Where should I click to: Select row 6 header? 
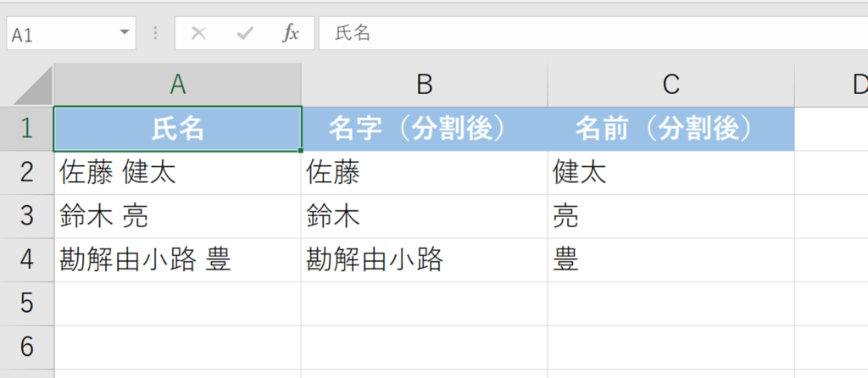tap(26, 347)
